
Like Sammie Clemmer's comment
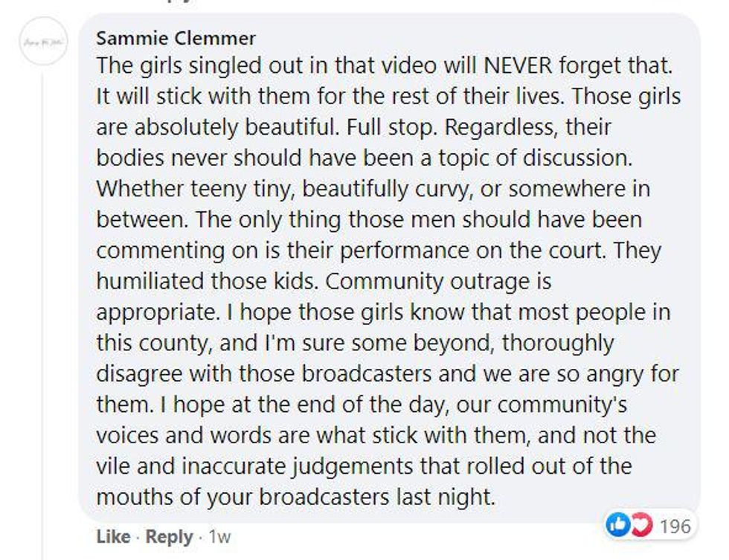(x=113, y=537)
